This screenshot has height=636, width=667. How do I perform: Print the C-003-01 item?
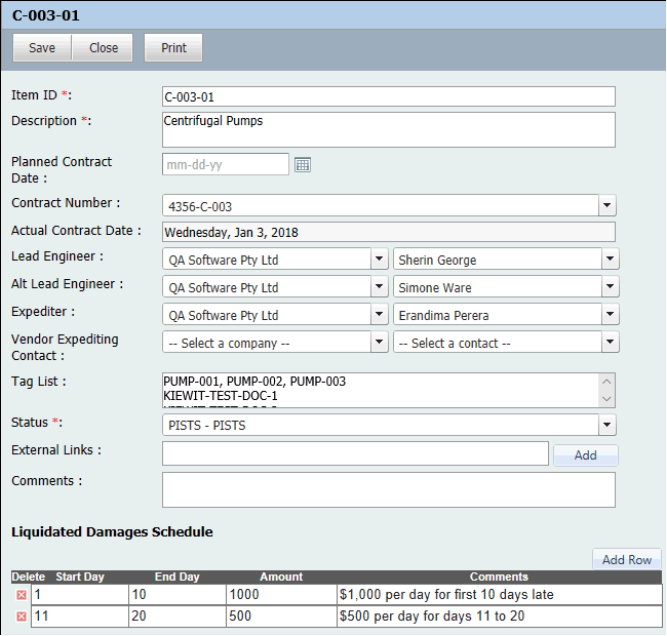pos(174,48)
